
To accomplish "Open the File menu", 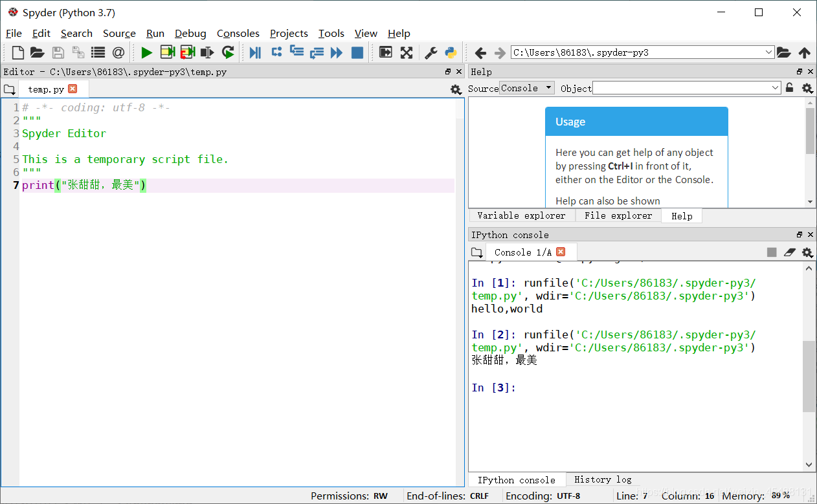I will point(14,33).
